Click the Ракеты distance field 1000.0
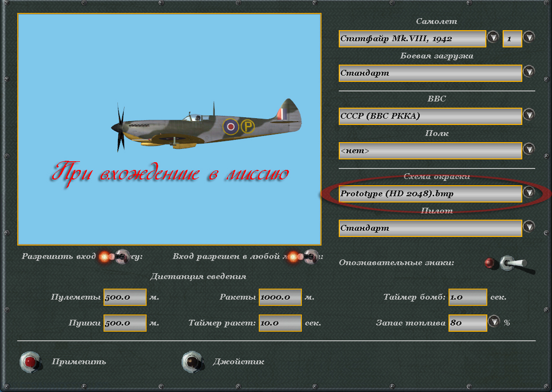552x392 pixels. [x=280, y=297]
